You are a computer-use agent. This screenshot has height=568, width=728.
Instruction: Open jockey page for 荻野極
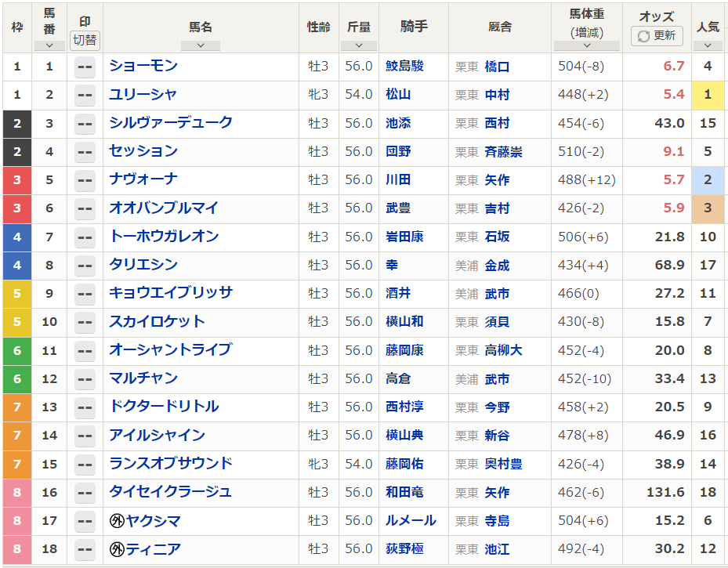point(404,549)
